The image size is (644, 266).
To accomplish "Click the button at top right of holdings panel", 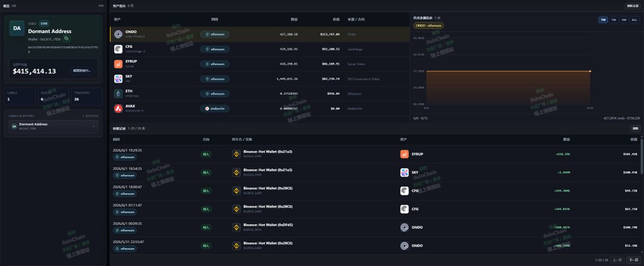I will 633,6.
